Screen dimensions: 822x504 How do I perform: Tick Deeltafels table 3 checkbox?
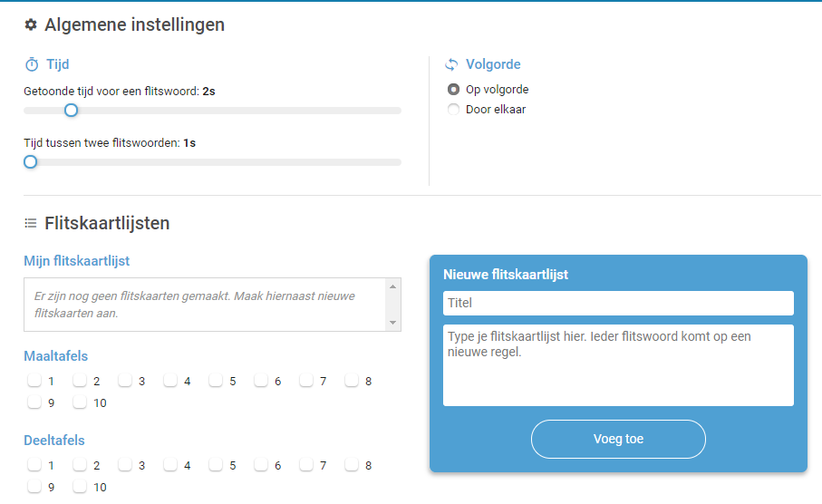(x=125, y=465)
